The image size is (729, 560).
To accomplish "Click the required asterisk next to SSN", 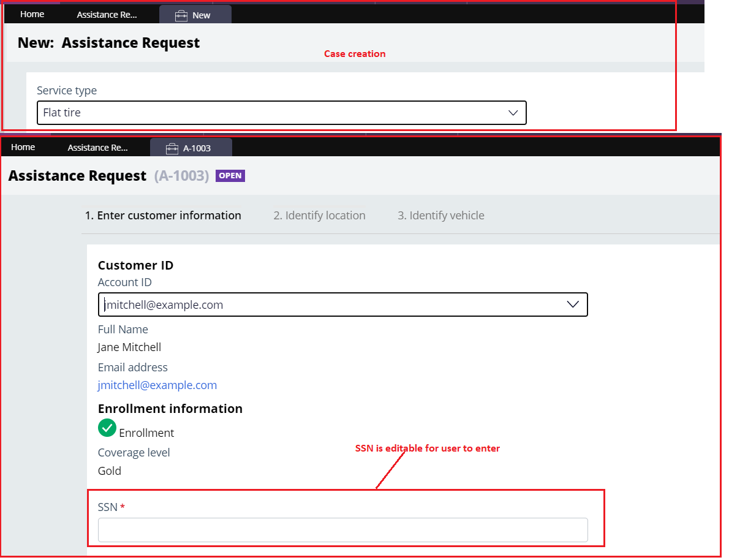I will click(123, 506).
